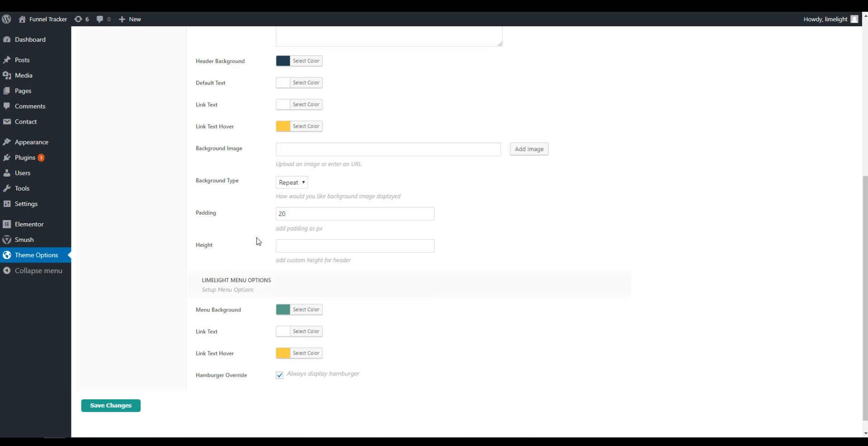The height and width of the screenshot is (446, 868).
Task: Expand the Background Type Repeat dropdown
Action: coord(292,182)
